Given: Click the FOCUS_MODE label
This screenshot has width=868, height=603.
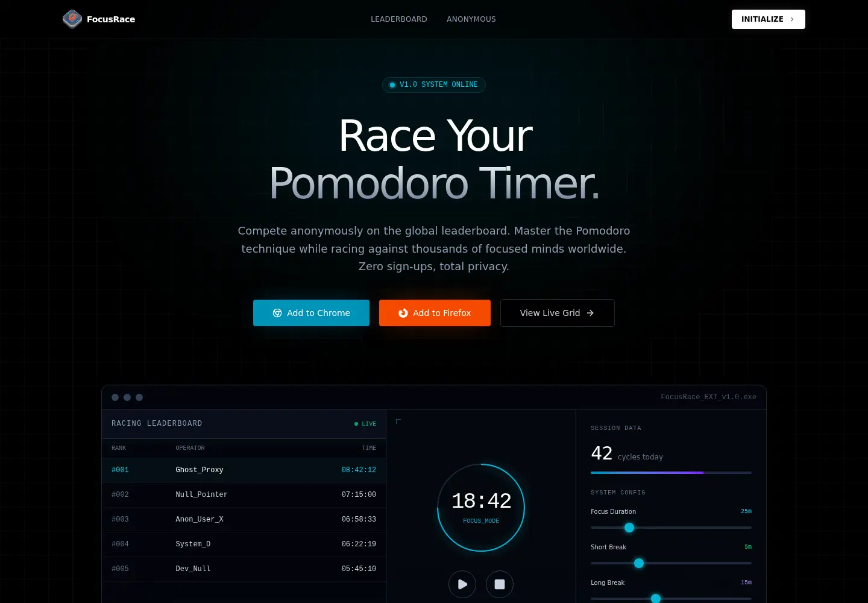Looking at the screenshot, I should pyautogui.click(x=481, y=521).
